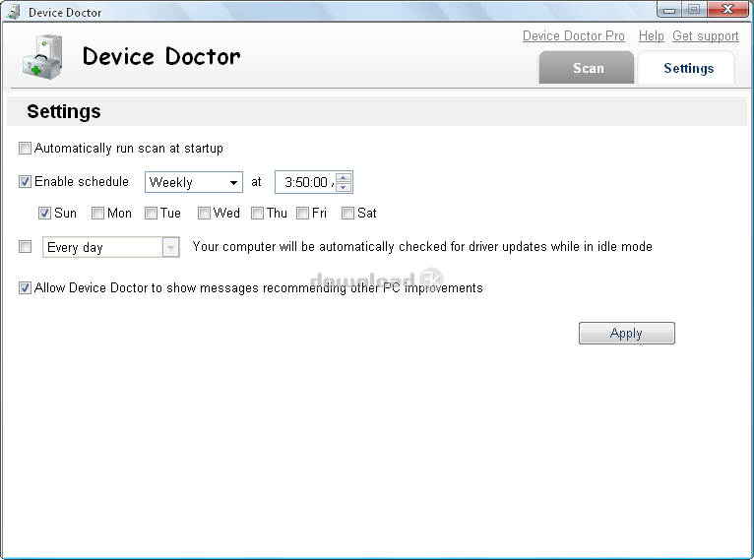Increase schedule time with up arrow
The width and height of the screenshot is (754, 560).
(344, 177)
